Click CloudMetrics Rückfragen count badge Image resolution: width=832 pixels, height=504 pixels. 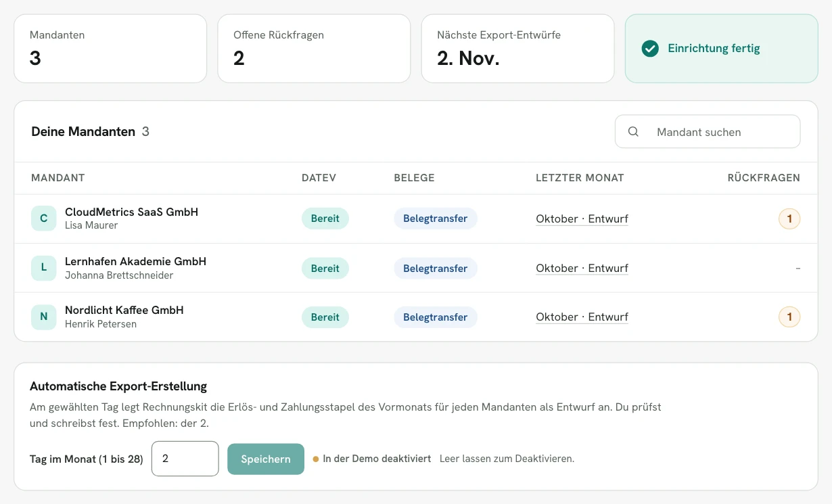point(789,219)
